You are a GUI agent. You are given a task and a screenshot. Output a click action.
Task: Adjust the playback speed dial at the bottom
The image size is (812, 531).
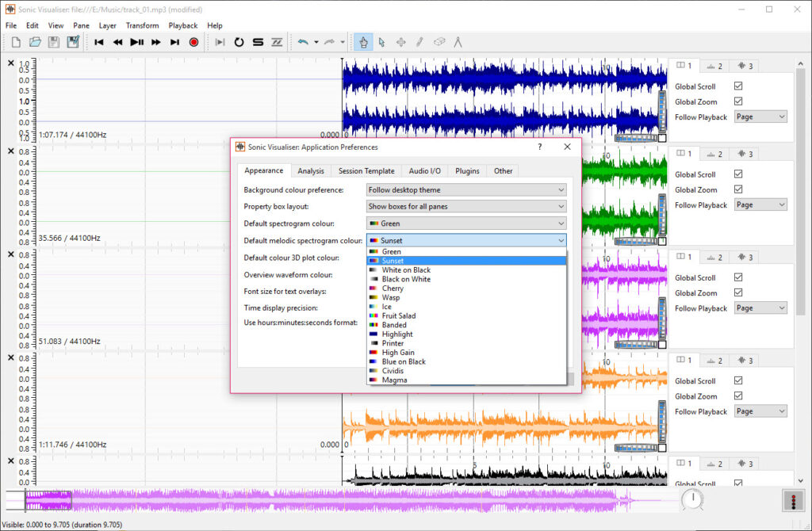coord(692,500)
